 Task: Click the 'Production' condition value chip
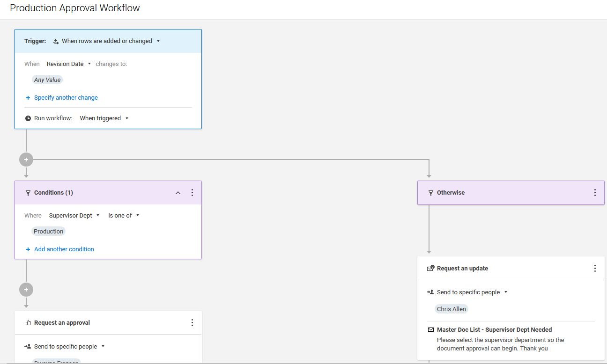[48, 232]
